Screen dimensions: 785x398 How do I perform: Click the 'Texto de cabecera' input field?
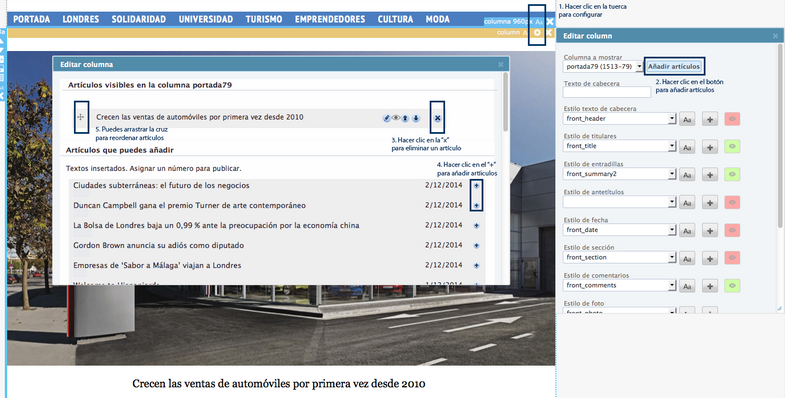click(x=607, y=92)
